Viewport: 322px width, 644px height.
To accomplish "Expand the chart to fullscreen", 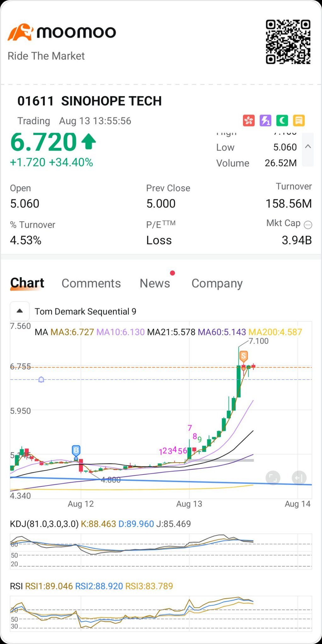I will pyautogui.click(x=273, y=478).
